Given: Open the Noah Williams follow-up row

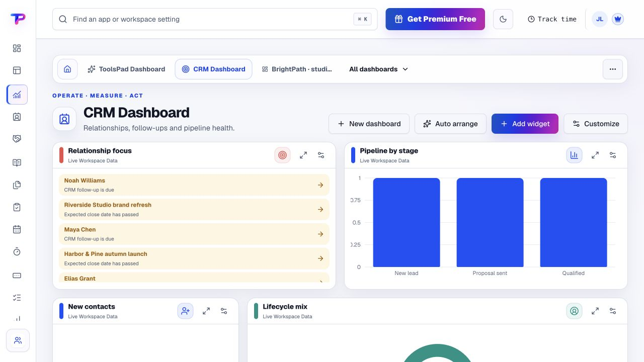Looking at the screenshot, I should [194, 185].
